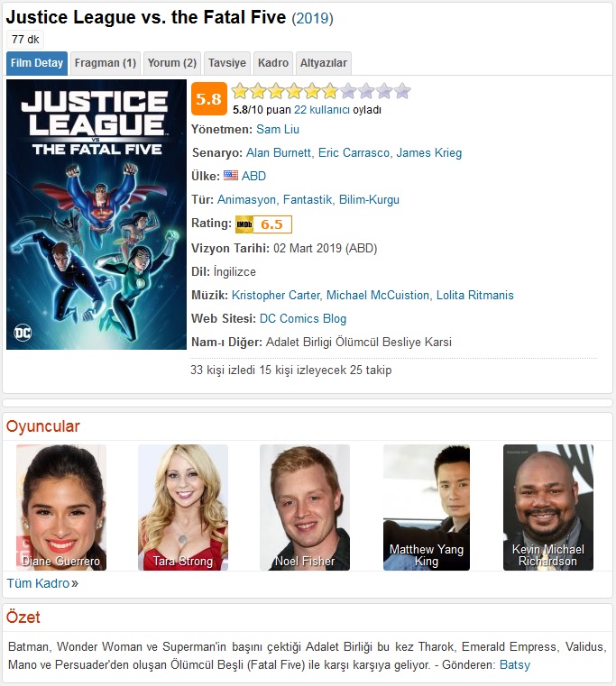Choose the eighth star rating
Viewport: 616px width, 686px height.
click(x=365, y=91)
